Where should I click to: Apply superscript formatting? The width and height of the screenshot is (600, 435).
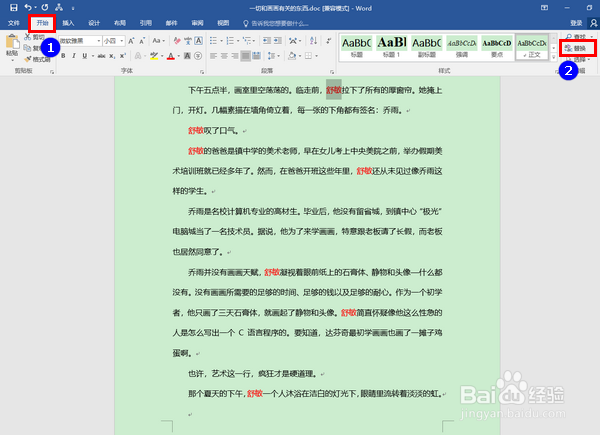(123, 56)
